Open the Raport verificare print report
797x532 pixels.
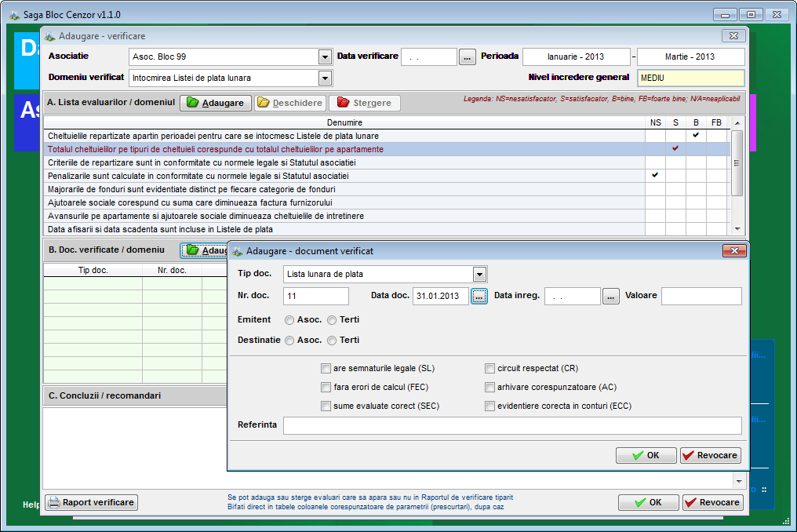[92, 502]
